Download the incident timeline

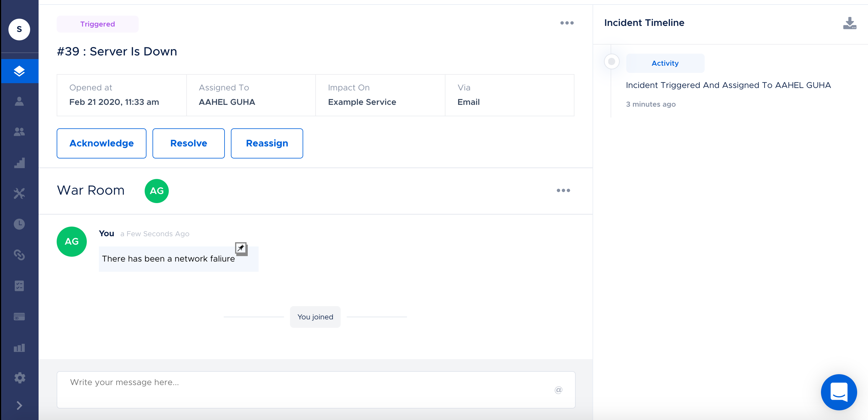pyautogui.click(x=850, y=23)
